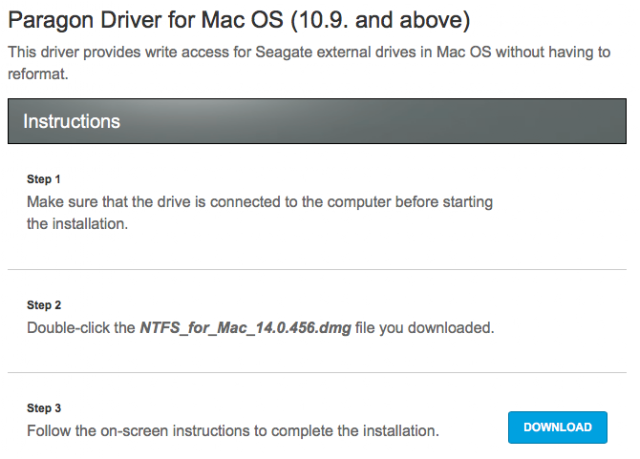This screenshot has width=640, height=459.
Task: Click "without having to" in the description
Action: [553, 52]
